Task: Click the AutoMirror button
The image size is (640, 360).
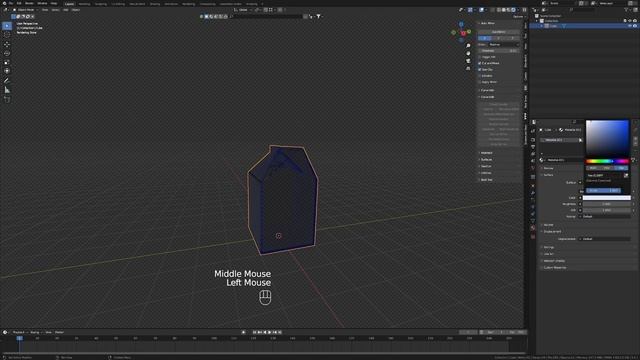Action: 498,32
